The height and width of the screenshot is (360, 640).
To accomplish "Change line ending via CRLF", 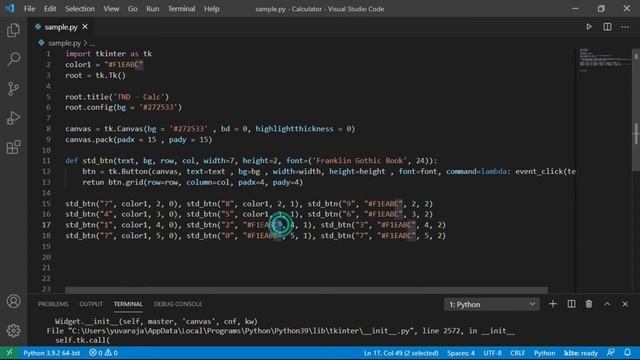I will pyautogui.click(x=517, y=353).
